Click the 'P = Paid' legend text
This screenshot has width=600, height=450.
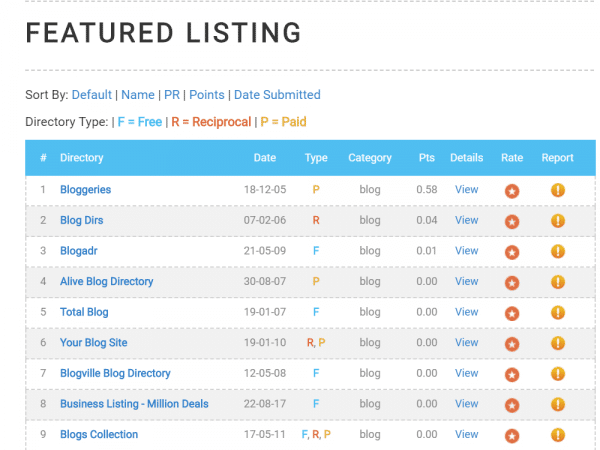click(284, 122)
